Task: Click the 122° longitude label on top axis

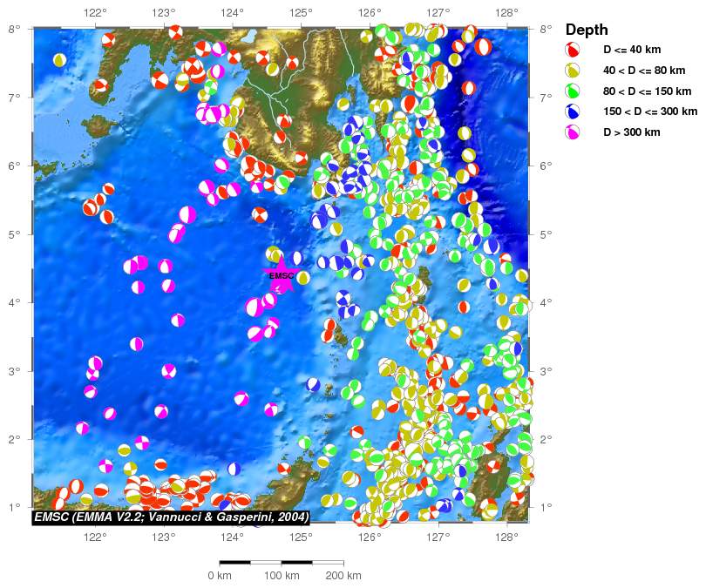Action: coord(95,13)
